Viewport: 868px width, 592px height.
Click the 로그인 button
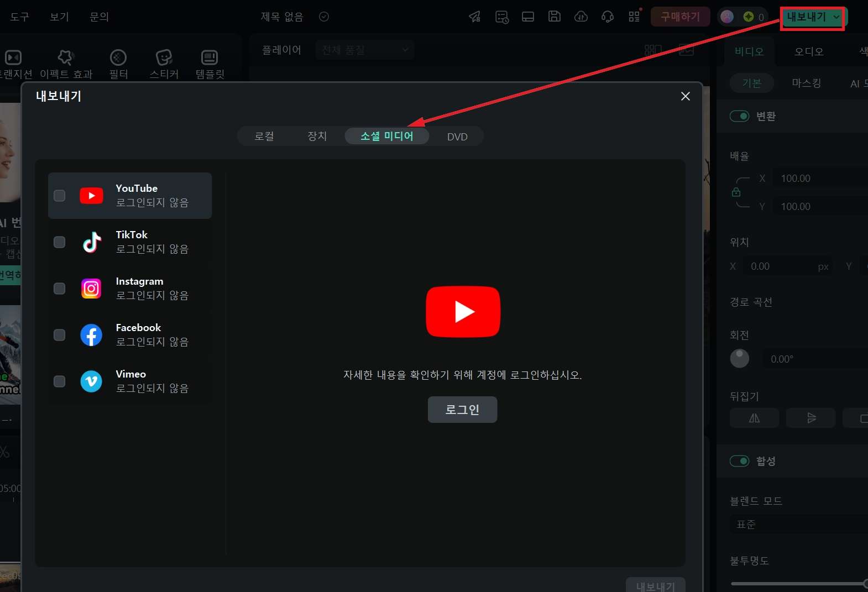[x=462, y=410]
